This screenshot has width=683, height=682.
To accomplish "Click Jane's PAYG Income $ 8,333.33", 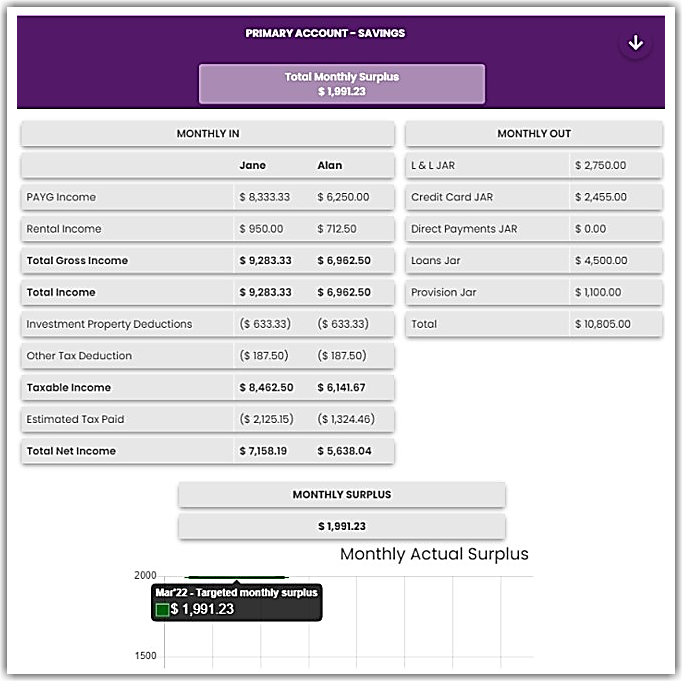I will [x=264, y=197].
